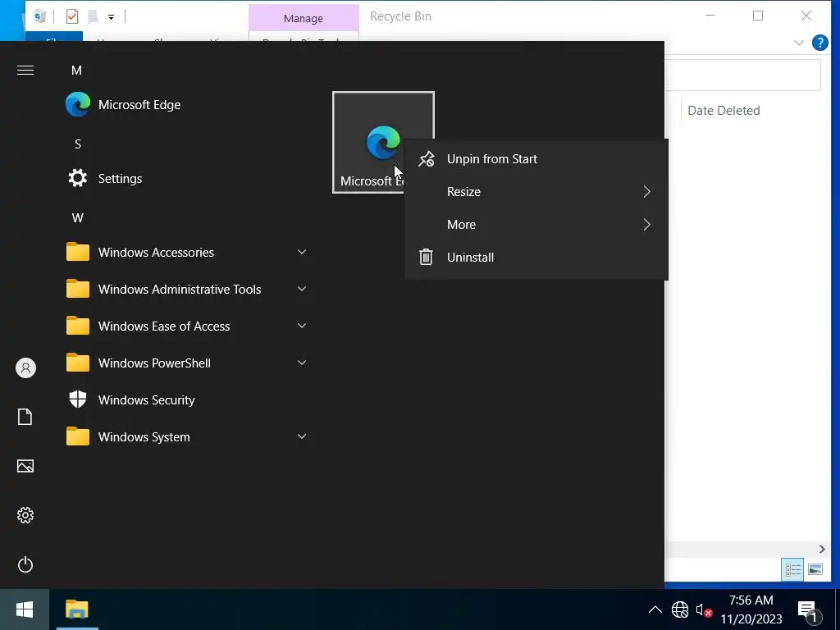Click the muted volume speaker icon
The image size is (840, 630).
[704, 609]
